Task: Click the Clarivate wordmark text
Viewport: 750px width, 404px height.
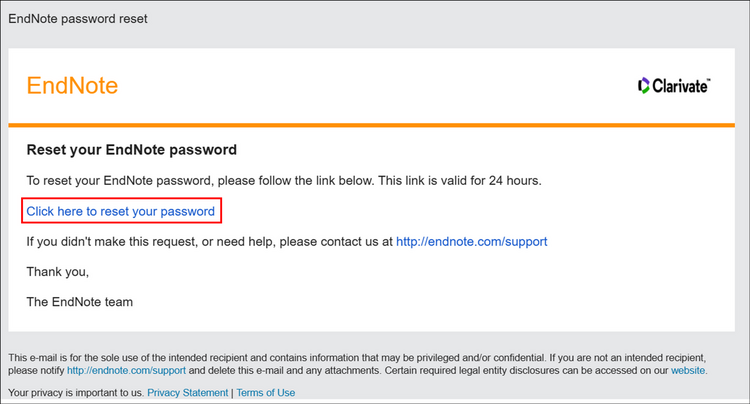Action: 682,86
